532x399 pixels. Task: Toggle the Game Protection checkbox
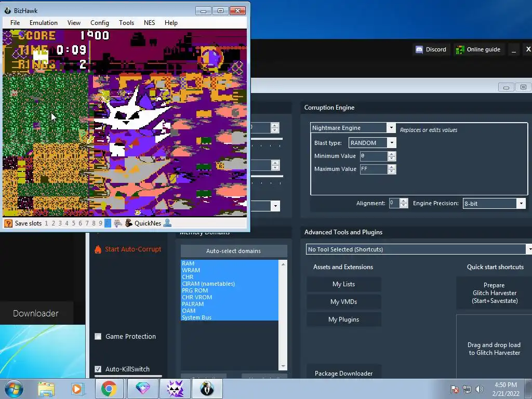tap(98, 337)
